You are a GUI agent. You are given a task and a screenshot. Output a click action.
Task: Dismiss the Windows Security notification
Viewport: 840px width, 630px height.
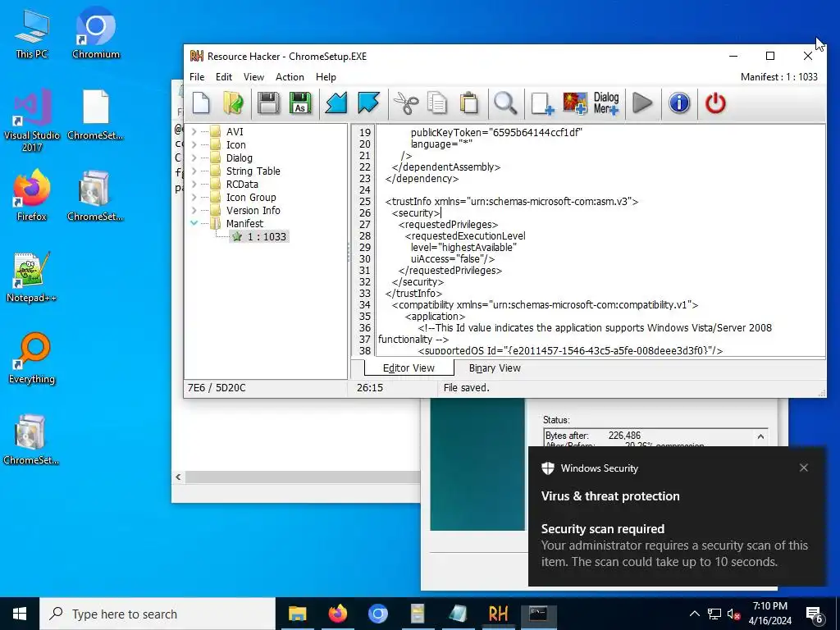pos(804,468)
